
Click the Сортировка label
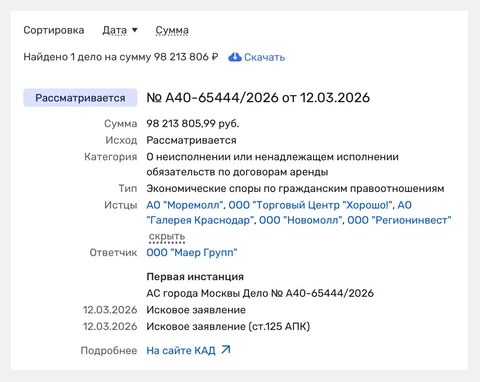pyautogui.click(x=54, y=30)
